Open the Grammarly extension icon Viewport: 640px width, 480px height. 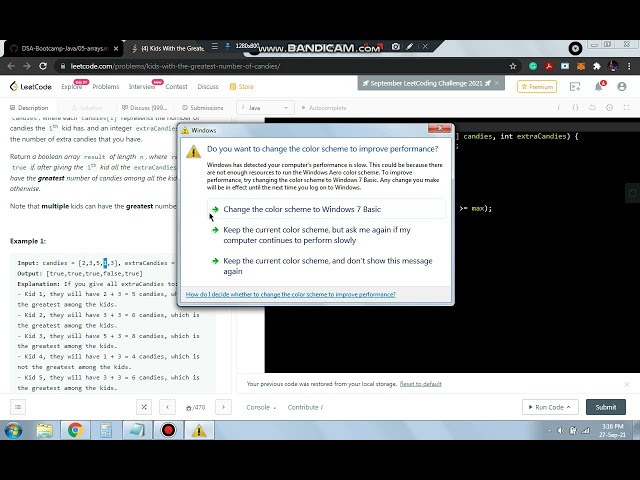click(x=533, y=66)
